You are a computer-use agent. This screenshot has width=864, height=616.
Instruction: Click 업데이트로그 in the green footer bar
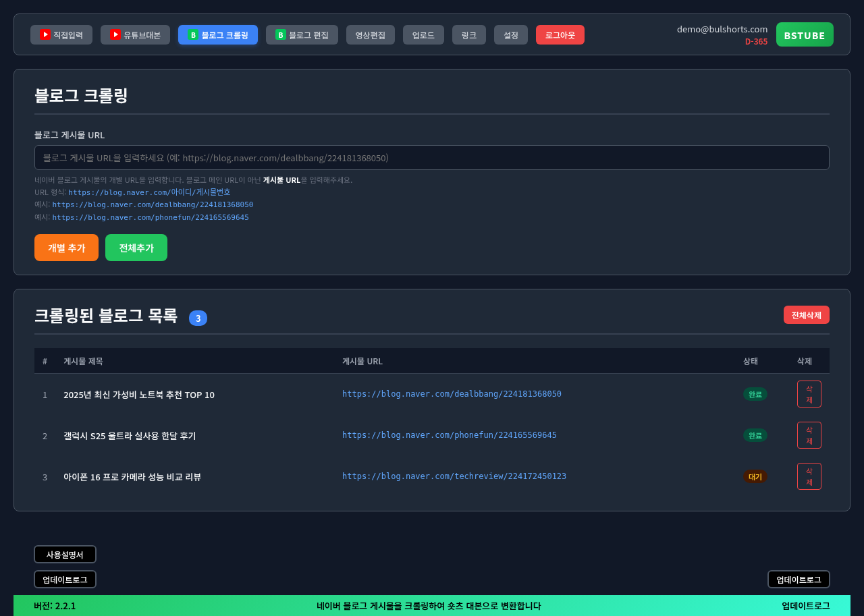805,606
